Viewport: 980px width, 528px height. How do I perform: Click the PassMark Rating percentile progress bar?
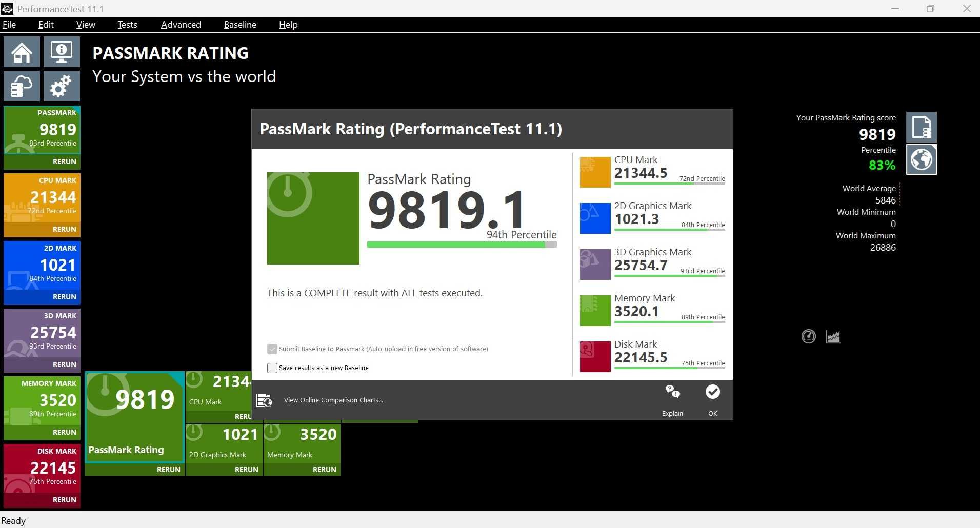pos(462,245)
